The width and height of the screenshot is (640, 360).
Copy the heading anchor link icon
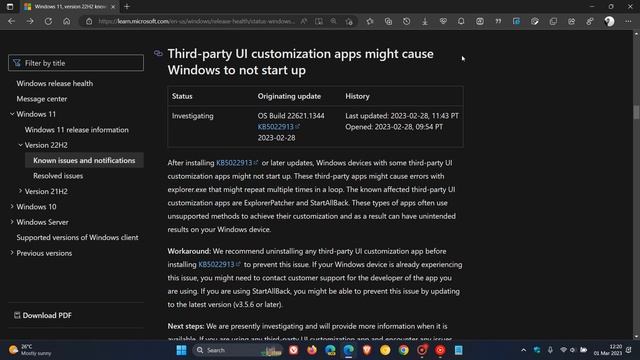point(158,53)
